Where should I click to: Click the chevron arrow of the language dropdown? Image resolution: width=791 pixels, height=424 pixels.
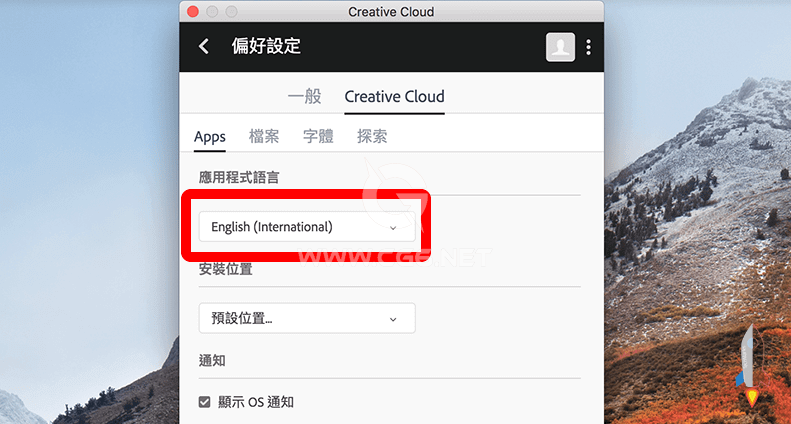click(x=393, y=228)
